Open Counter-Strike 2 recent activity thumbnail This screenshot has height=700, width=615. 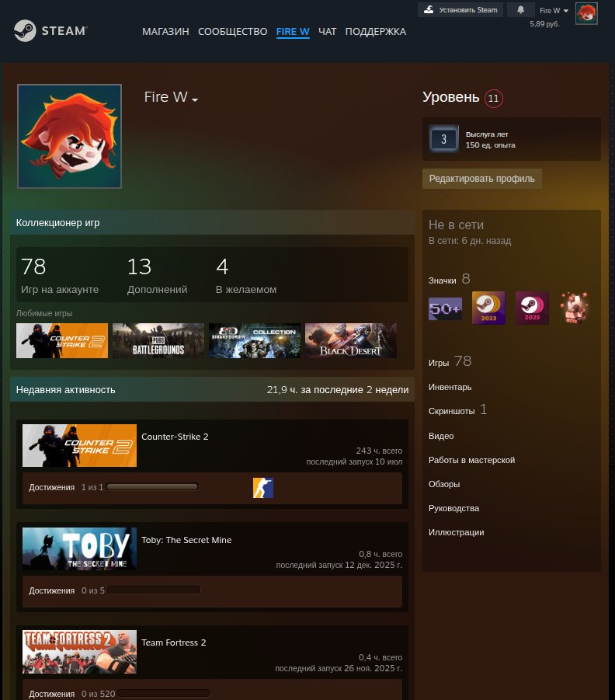click(x=79, y=445)
